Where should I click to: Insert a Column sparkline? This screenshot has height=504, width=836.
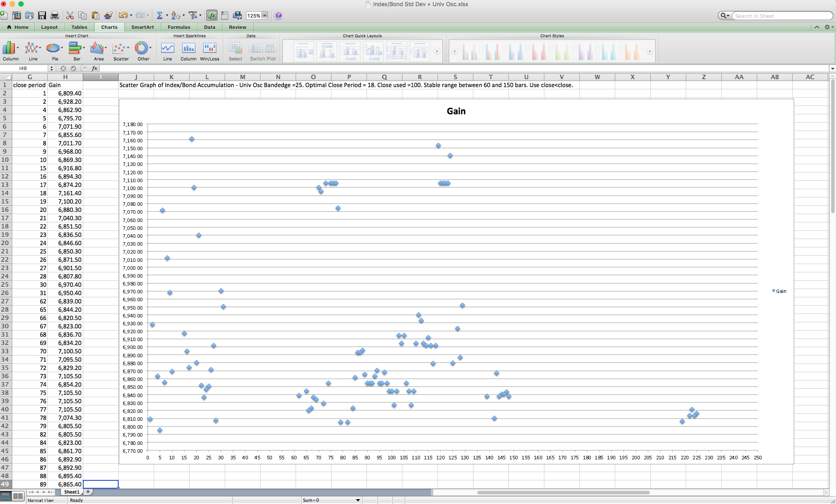tap(188, 51)
